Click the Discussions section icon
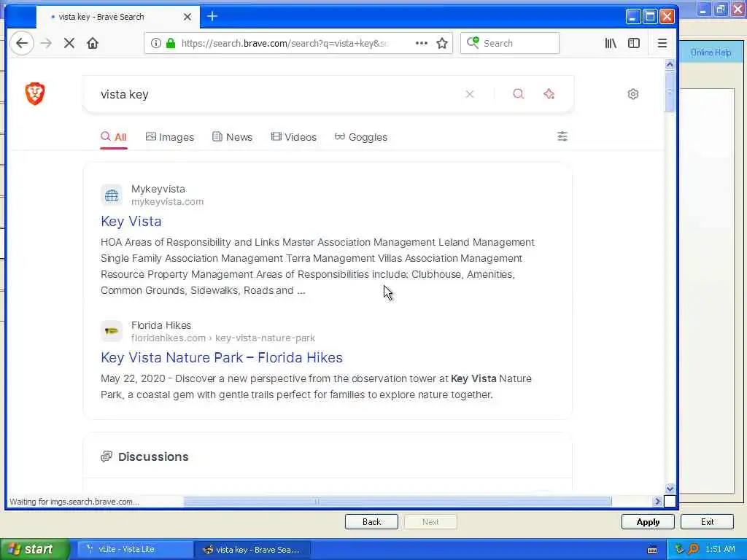The height and width of the screenshot is (560, 747). [107, 456]
